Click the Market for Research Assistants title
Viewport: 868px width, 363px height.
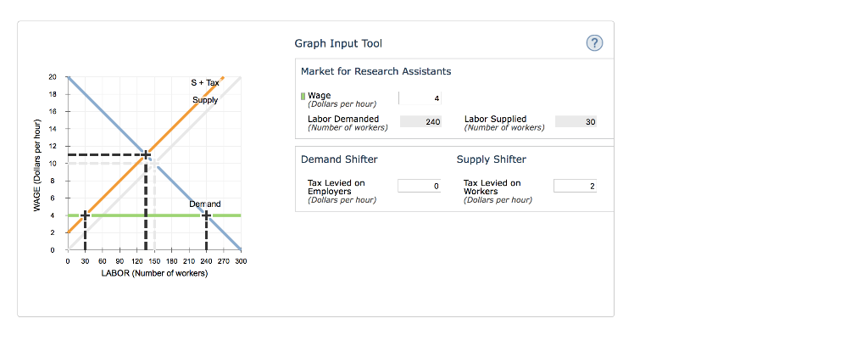[376, 71]
